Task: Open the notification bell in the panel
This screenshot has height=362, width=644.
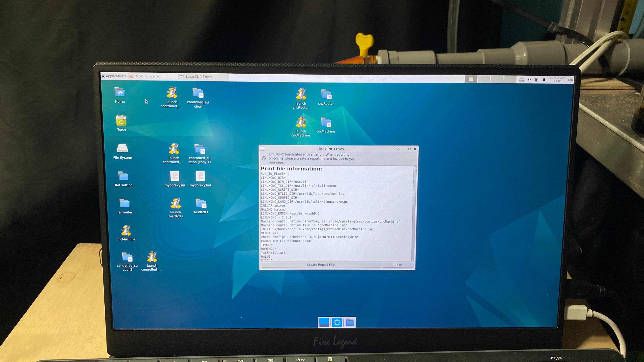Action: [544, 80]
